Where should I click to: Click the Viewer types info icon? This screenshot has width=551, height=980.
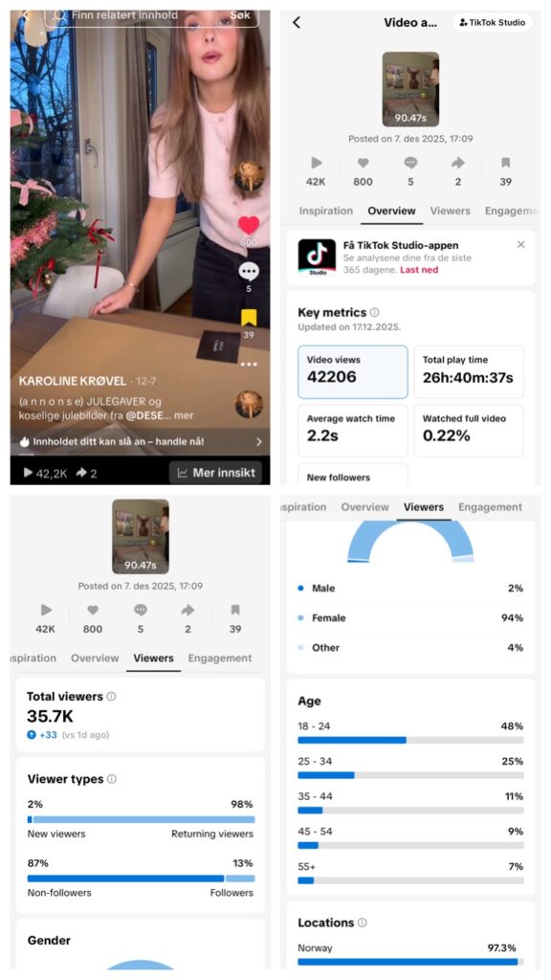pos(112,779)
